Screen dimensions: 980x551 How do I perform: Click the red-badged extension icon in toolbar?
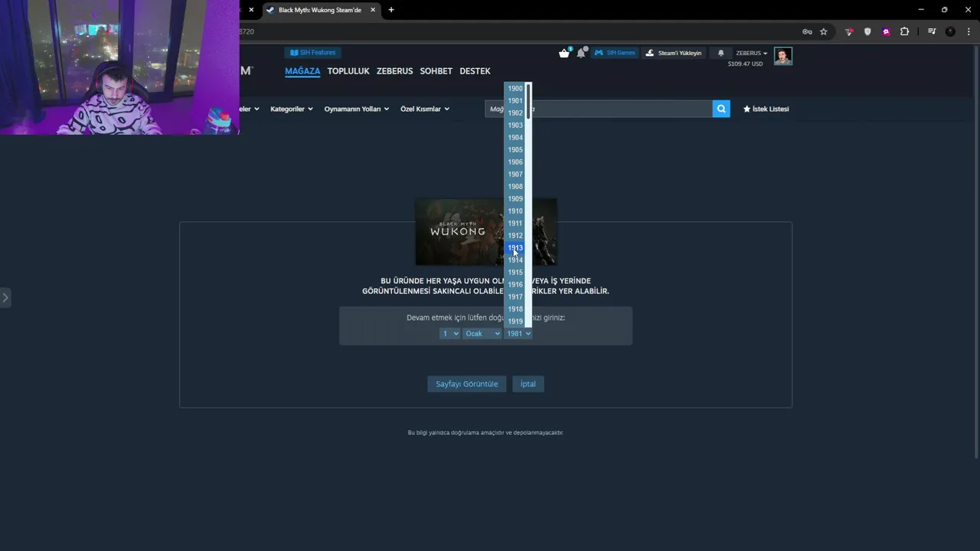[x=848, y=31]
